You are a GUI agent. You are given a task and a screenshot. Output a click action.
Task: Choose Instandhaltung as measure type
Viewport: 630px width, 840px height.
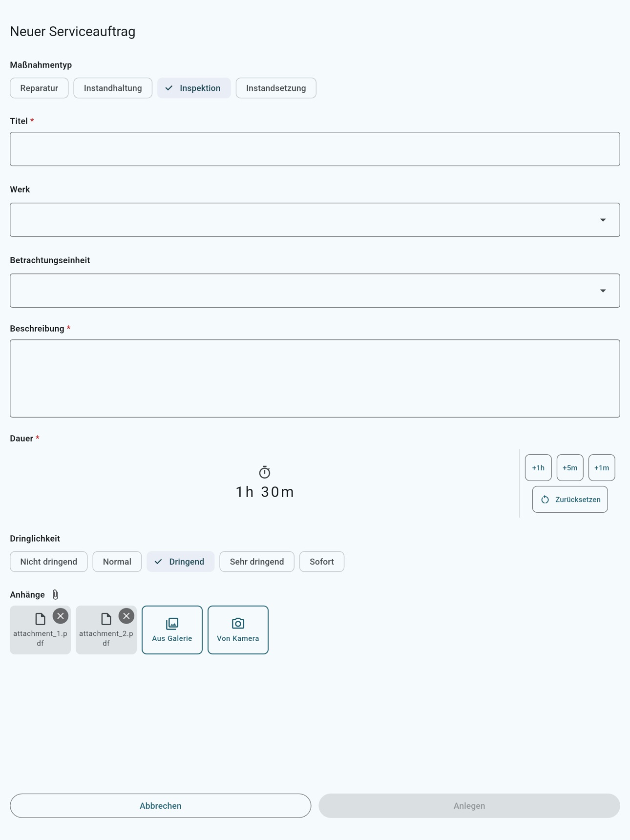(x=113, y=88)
